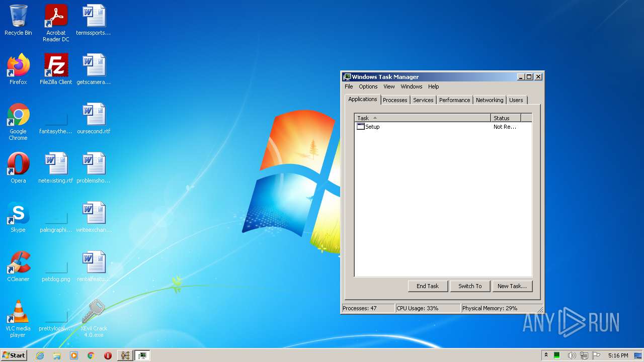Click the Opera taskbar icon
The height and width of the screenshot is (362, 644).
pyautogui.click(x=108, y=355)
